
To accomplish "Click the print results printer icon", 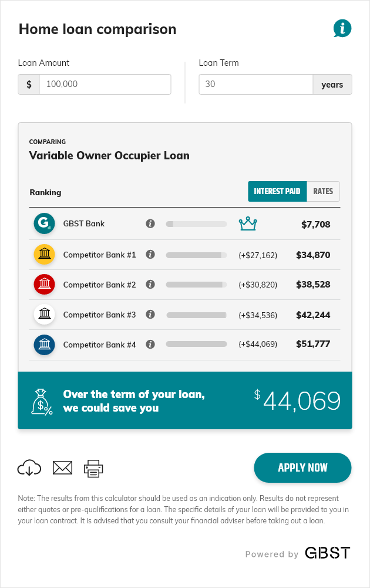I will pos(93,467).
